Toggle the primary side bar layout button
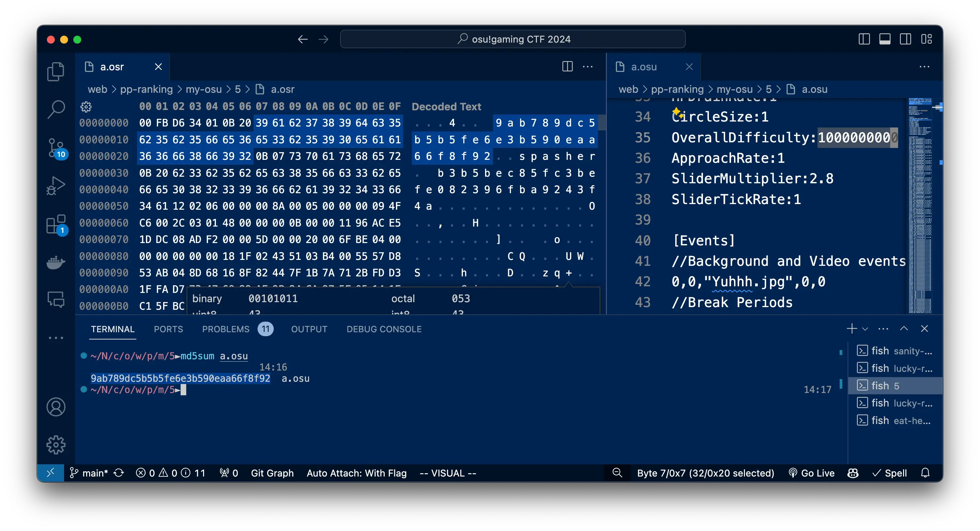980x531 pixels. pos(864,39)
